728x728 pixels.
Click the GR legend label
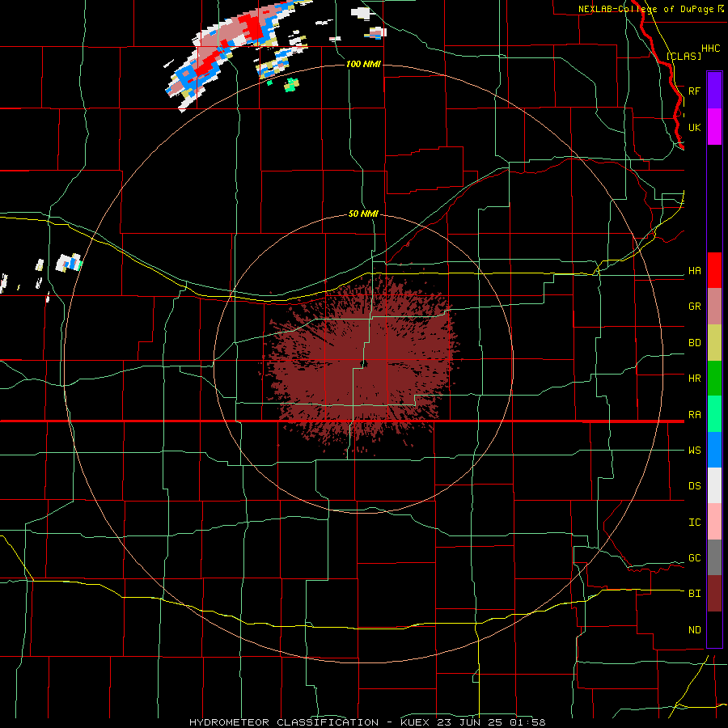pos(695,307)
